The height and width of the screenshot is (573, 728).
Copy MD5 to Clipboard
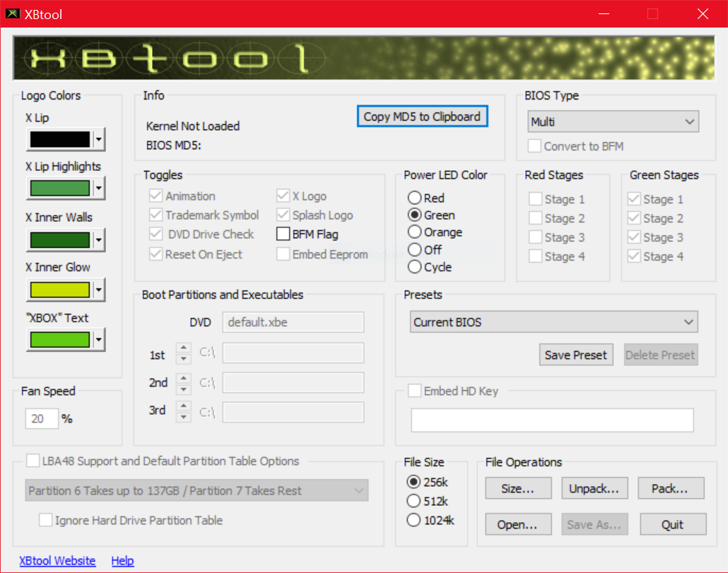click(422, 117)
